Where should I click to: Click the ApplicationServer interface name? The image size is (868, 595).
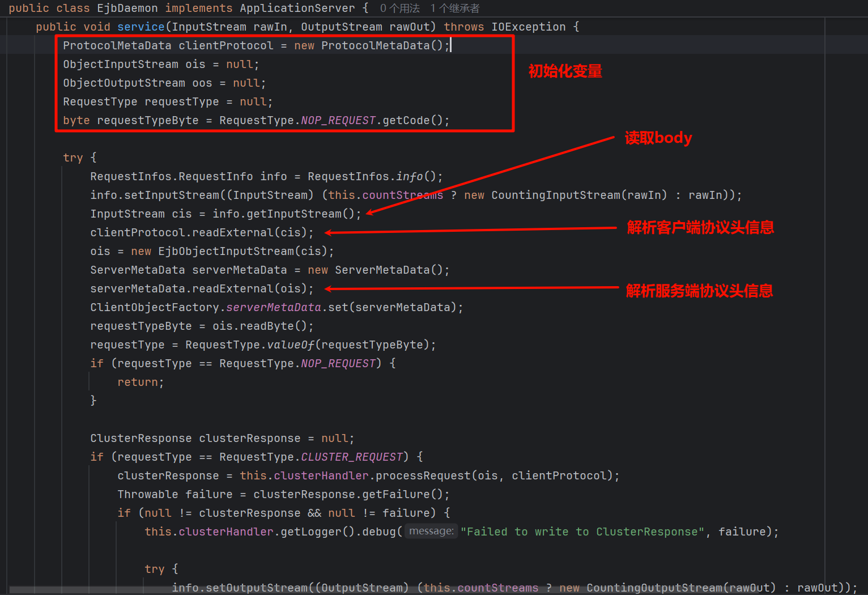click(x=297, y=8)
